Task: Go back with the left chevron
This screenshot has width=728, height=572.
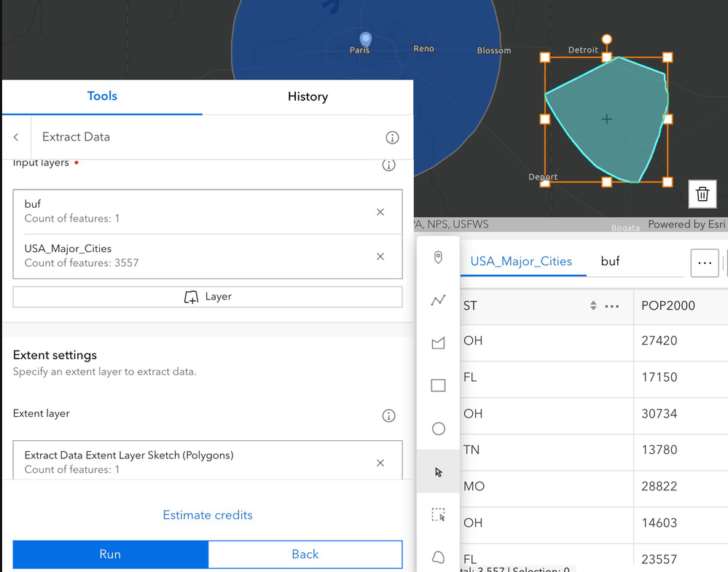Action: coord(16,137)
